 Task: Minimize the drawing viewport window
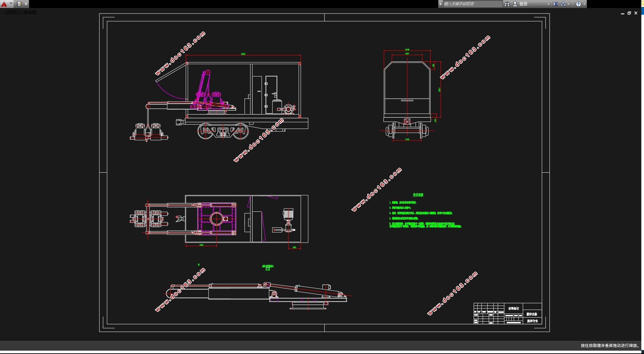click(x=622, y=13)
